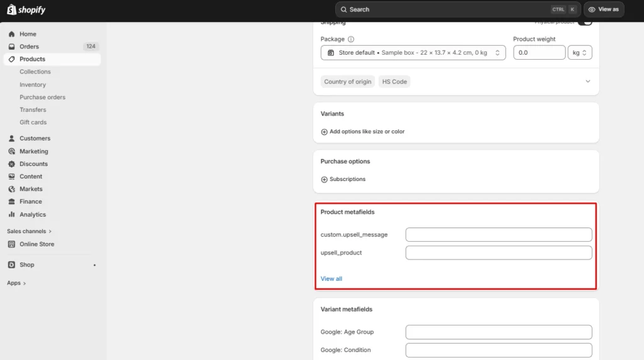Click the Customers person icon
This screenshot has width=644, height=360.
coord(12,138)
